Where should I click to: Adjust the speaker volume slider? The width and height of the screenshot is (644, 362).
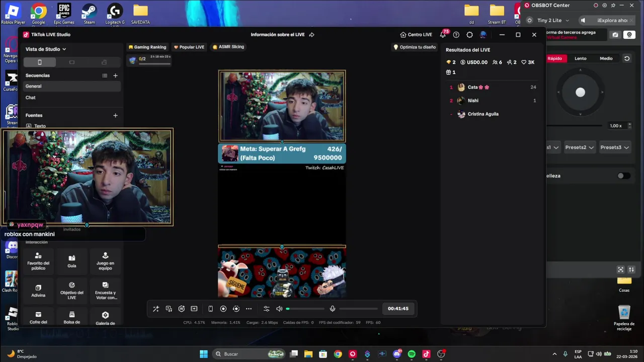(x=305, y=309)
